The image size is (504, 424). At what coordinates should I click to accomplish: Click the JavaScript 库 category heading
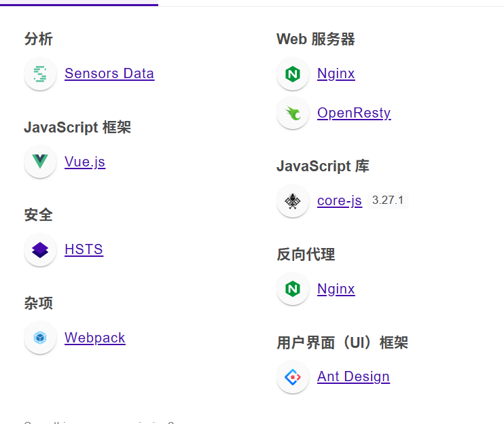click(323, 166)
